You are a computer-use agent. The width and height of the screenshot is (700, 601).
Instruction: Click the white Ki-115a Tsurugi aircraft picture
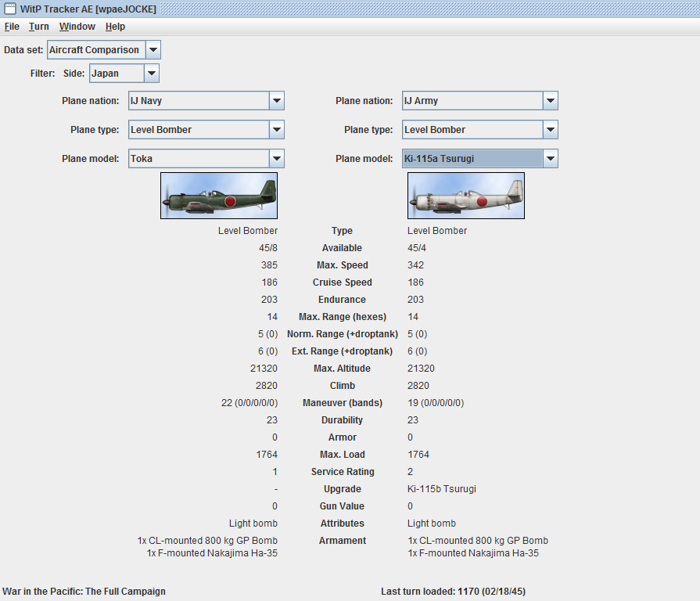pyautogui.click(x=466, y=196)
